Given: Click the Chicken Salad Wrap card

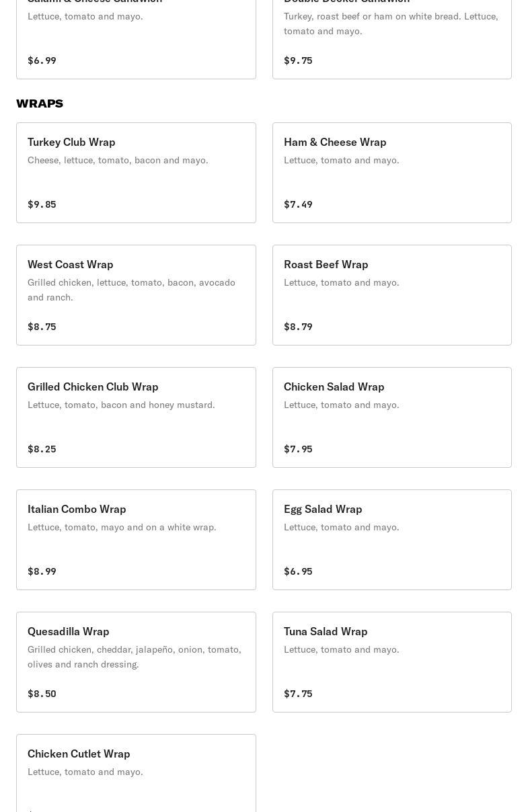Looking at the screenshot, I should (x=392, y=417).
